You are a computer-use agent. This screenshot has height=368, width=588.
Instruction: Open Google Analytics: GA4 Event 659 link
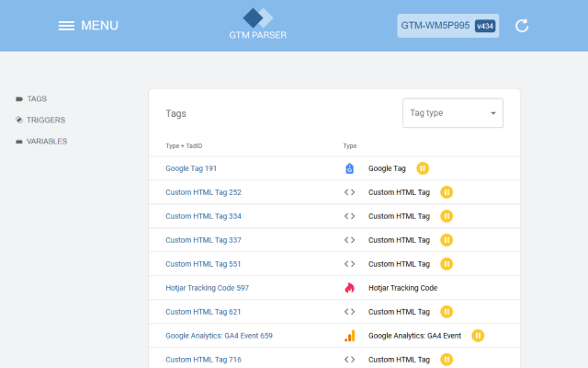pos(219,336)
